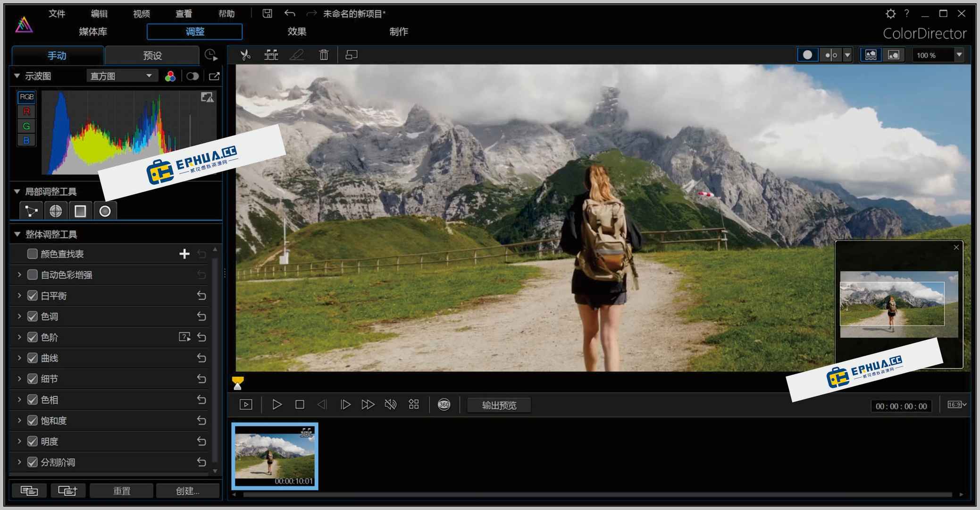
Task: Reset the 白平衡 adjustment with undo arrow
Action: point(201,296)
